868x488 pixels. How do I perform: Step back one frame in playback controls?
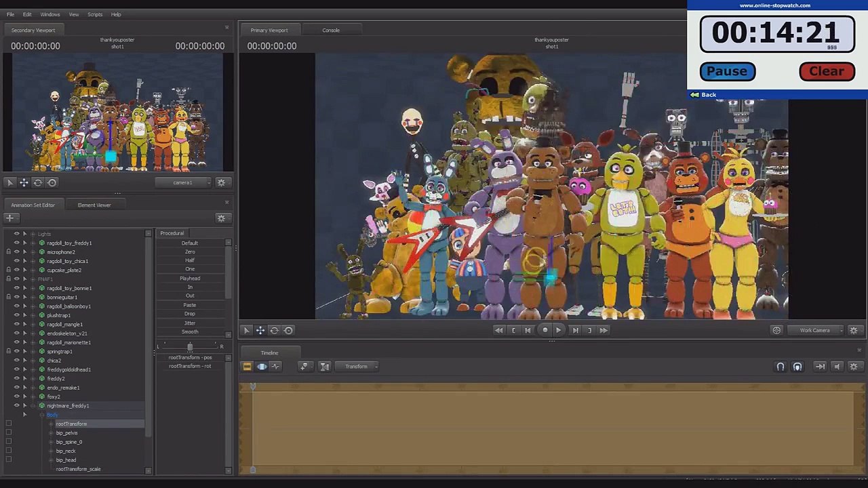coord(528,330)
